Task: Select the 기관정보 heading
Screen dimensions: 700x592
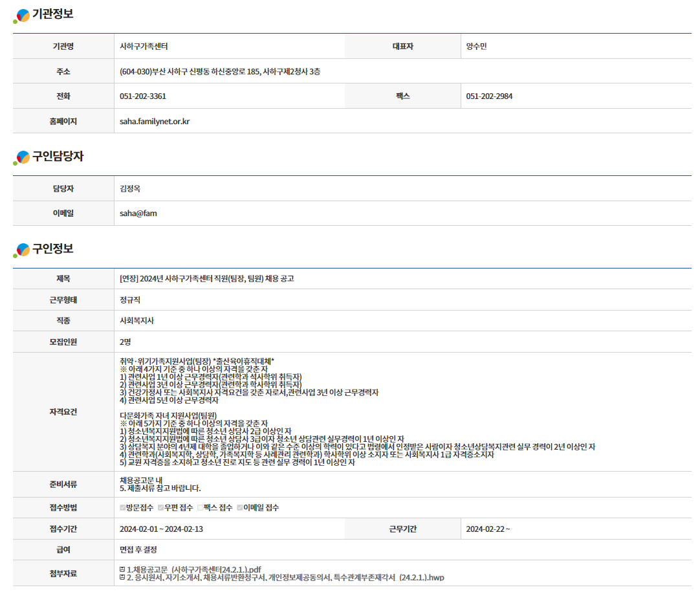Action: point(52,14)
